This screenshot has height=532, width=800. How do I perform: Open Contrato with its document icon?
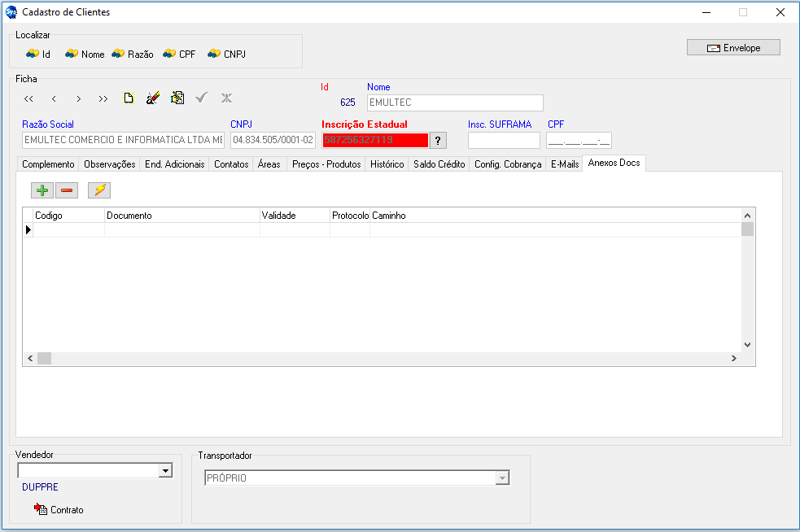click(x=41, y=509)
